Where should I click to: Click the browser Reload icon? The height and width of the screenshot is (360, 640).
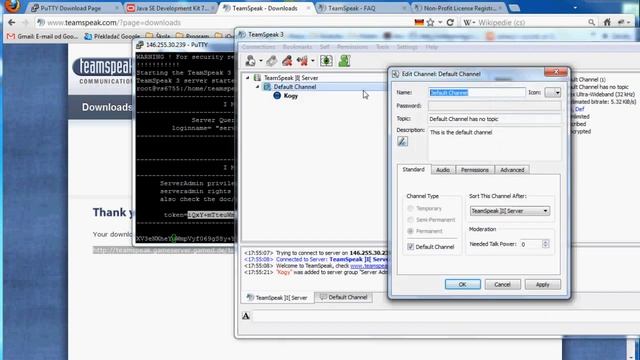point(450,22)
